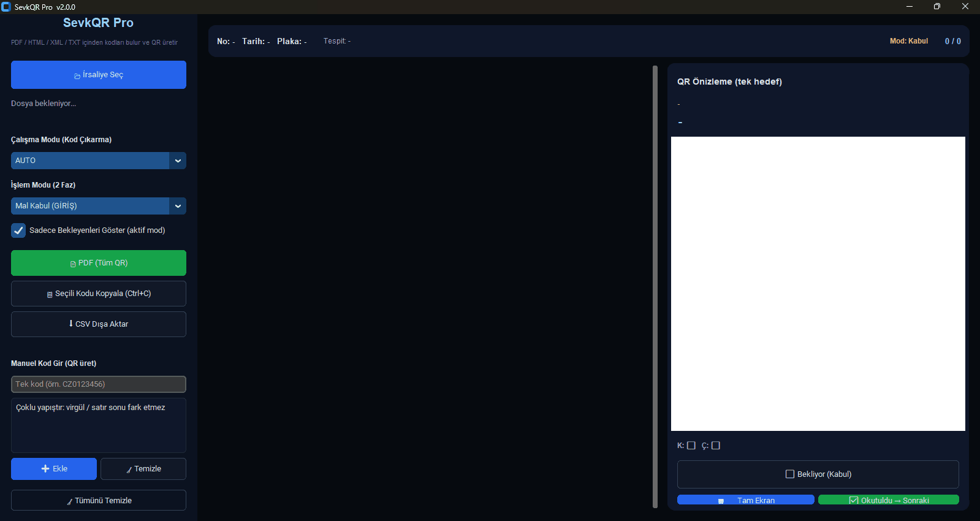Click the plus icon on Ekle button
Screen dimensions: 980x521
tap(45, 469)
